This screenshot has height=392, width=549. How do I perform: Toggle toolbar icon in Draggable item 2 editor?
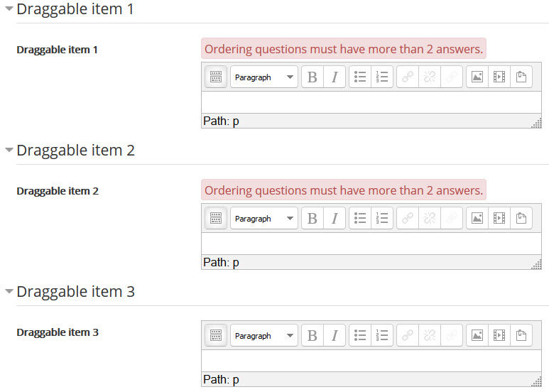pyautogui.click(x=216, y=218)
